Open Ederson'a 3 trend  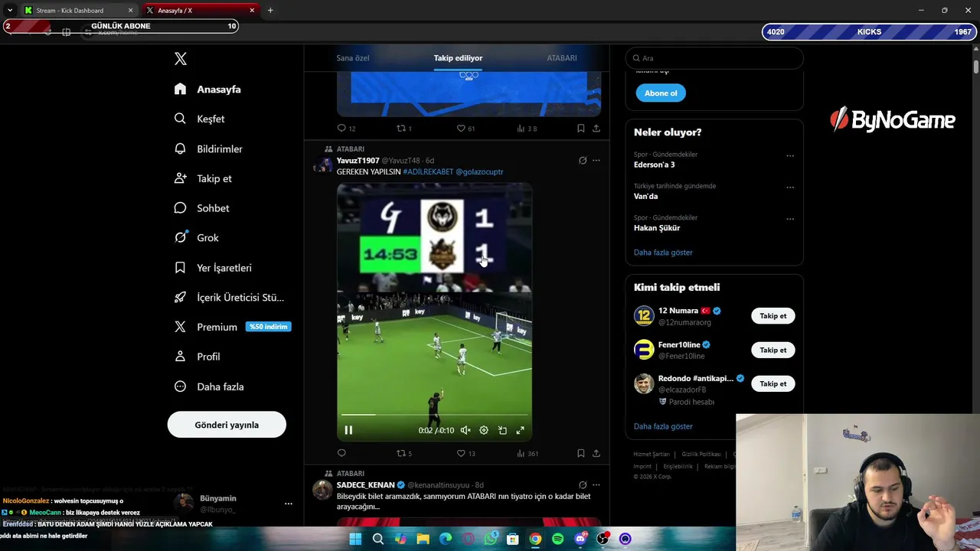(655, 165)
